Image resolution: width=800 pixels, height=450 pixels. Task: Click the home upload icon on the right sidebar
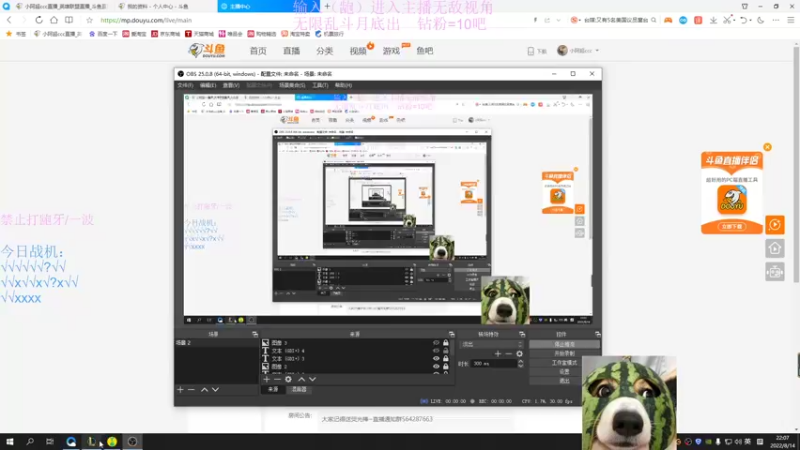point(774,248)
